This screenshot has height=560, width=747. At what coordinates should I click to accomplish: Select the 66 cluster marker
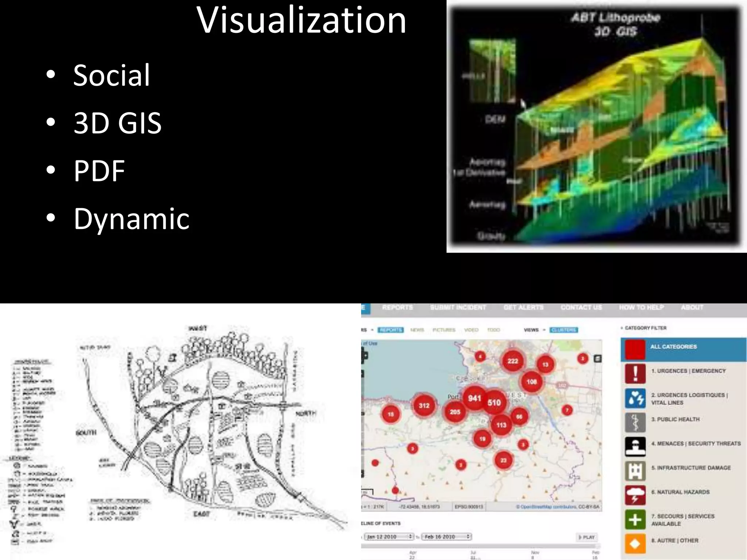tap(519, 417)
